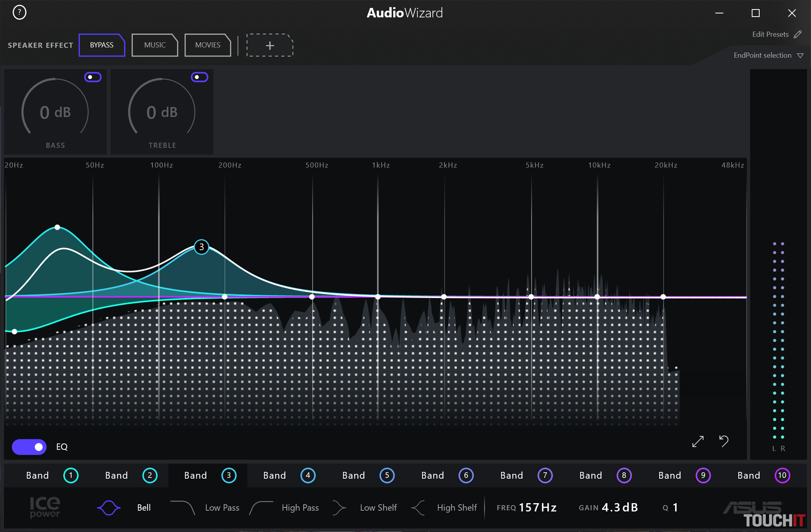Add a new preset with plus button

270,45
